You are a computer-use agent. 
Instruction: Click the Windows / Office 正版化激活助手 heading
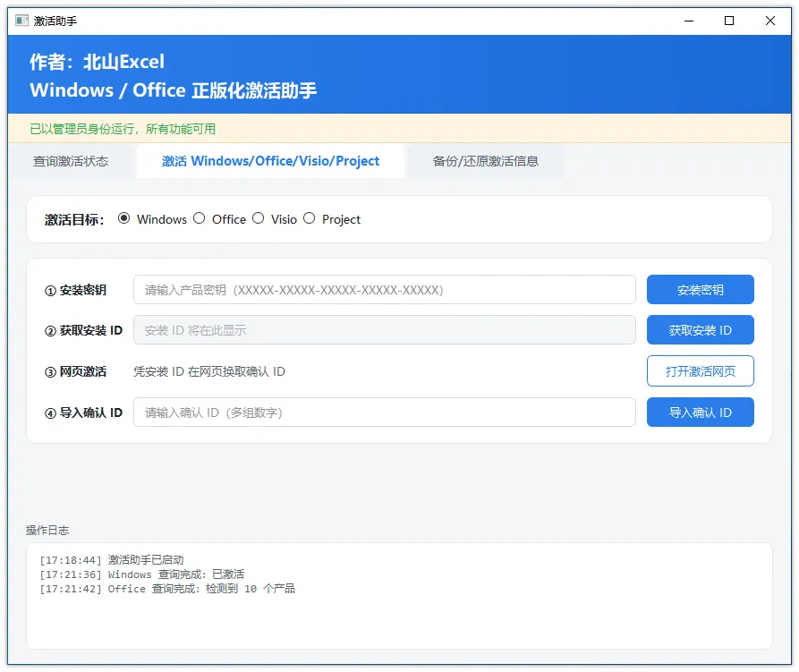coord(174,90)
